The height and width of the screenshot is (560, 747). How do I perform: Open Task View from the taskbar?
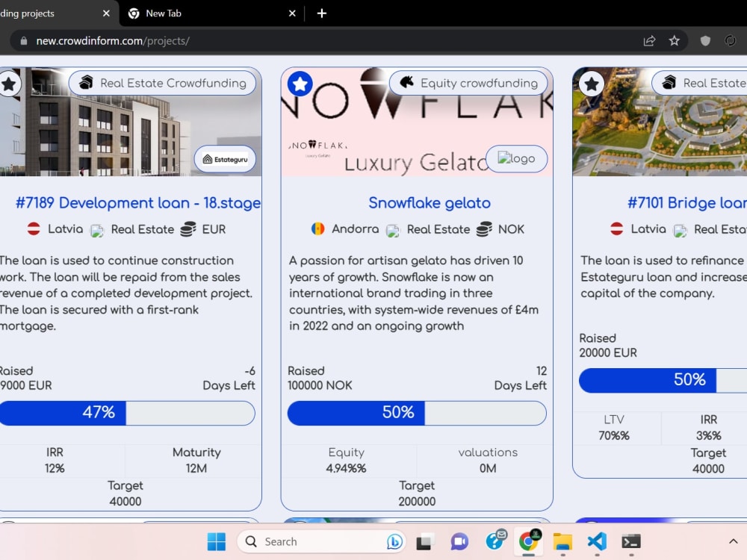(424, 541)
